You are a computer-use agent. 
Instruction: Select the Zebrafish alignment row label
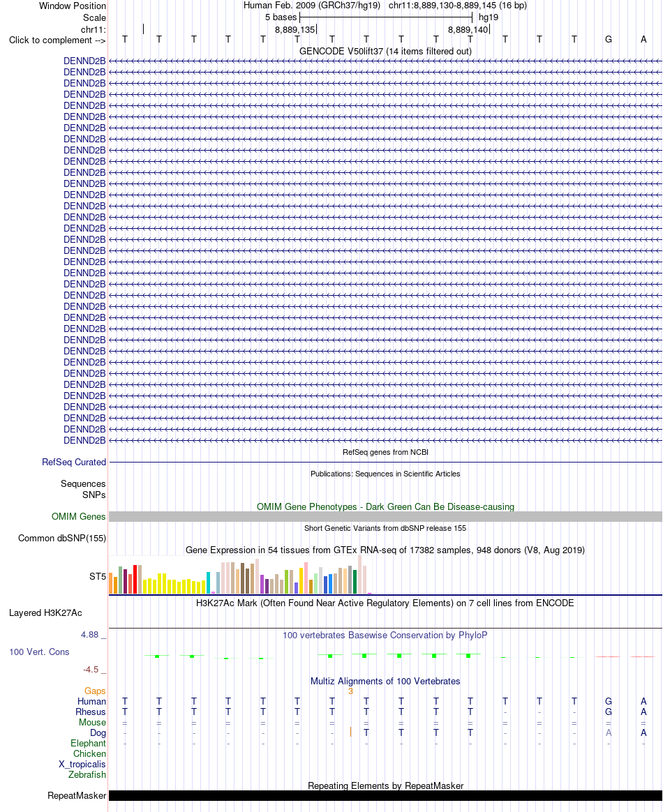87,774
